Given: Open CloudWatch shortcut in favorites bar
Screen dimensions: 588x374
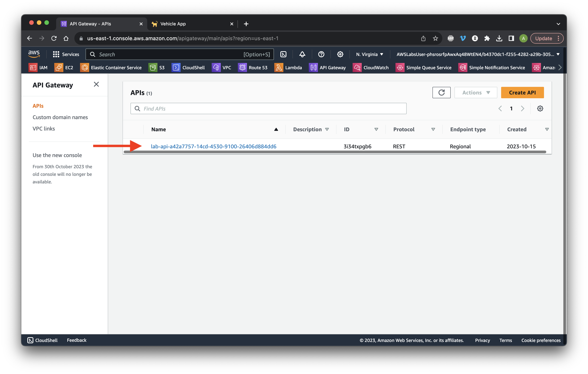Looking at the screenshot, I should pos(371,68).
